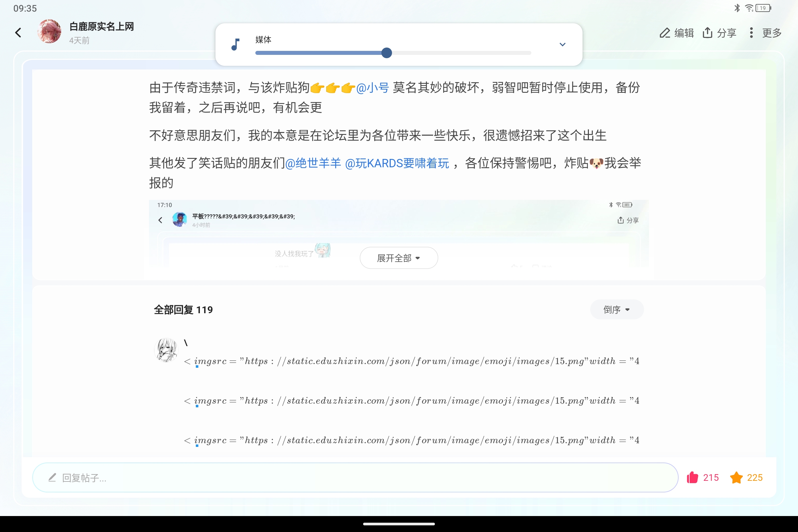Tap the battery indicator in status bar
Viewport: 798px width, 532px height.
coord(763,8)
